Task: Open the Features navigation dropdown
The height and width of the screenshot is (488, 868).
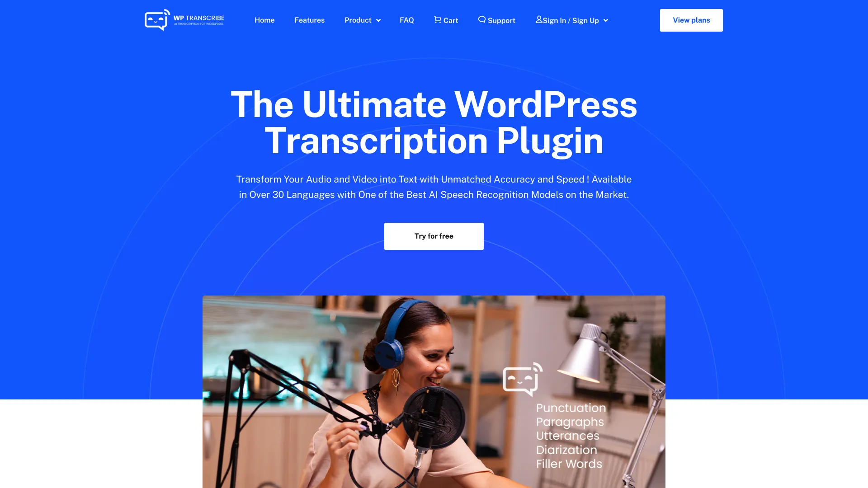Action: [x=309, y=20]
